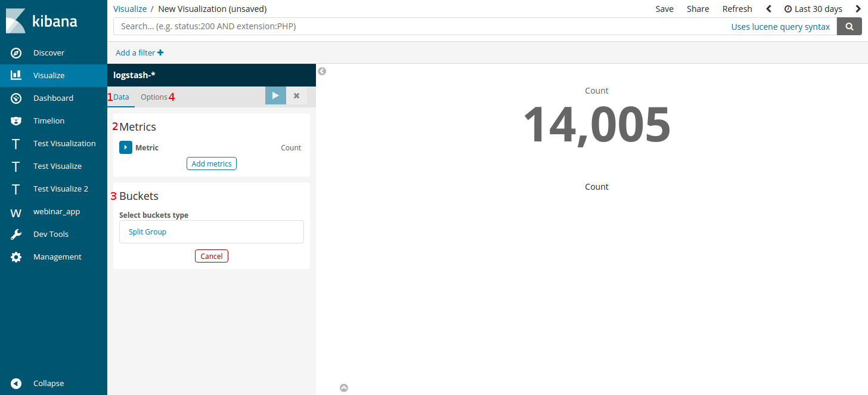The image size is (868, 395).
Task: Open the Last 30 days time picker
Action: tap(813, 9)
